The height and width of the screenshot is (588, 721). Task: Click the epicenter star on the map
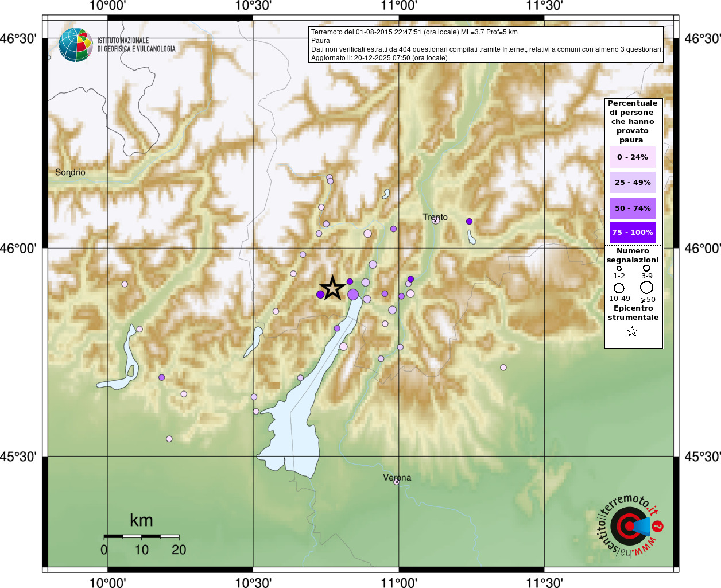click(x=332, y=288)
